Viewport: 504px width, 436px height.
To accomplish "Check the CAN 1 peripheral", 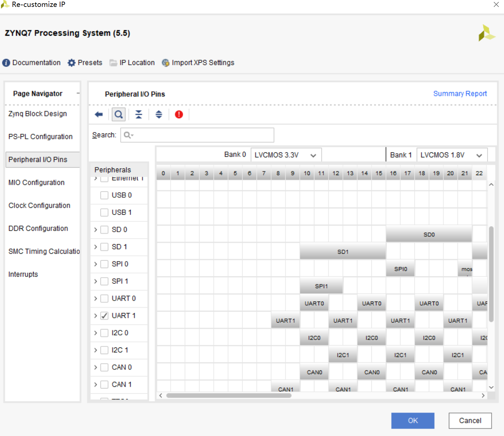I will pyautogui.click(x=104, y=385).
